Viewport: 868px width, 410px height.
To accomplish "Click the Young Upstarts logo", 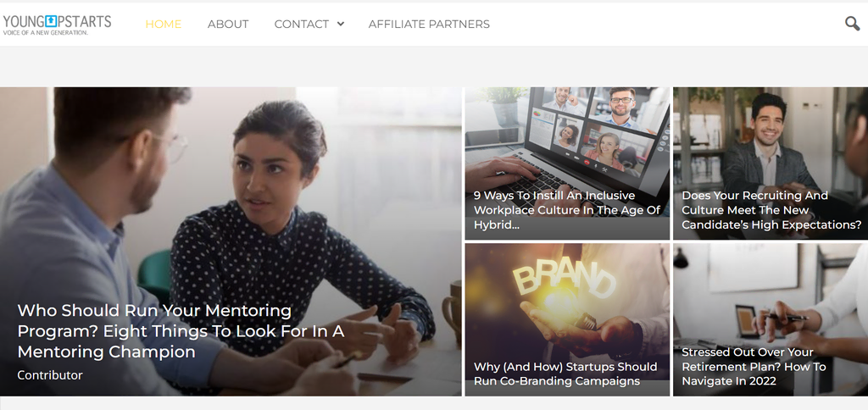I will (57, 23).
